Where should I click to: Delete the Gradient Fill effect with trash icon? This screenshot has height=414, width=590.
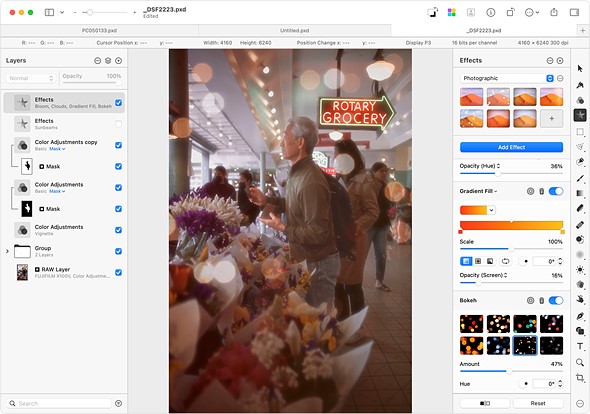[x=541, y=191]
